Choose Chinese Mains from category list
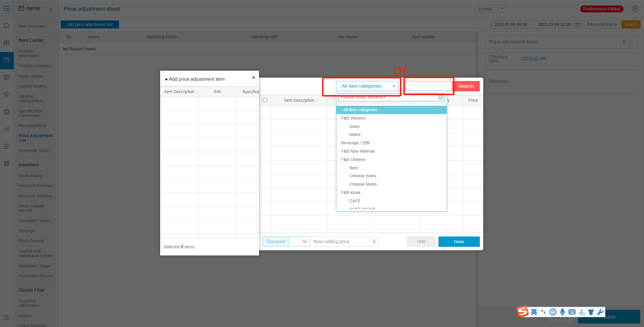Screen dimensions: 644x327 tap(363, 184)
